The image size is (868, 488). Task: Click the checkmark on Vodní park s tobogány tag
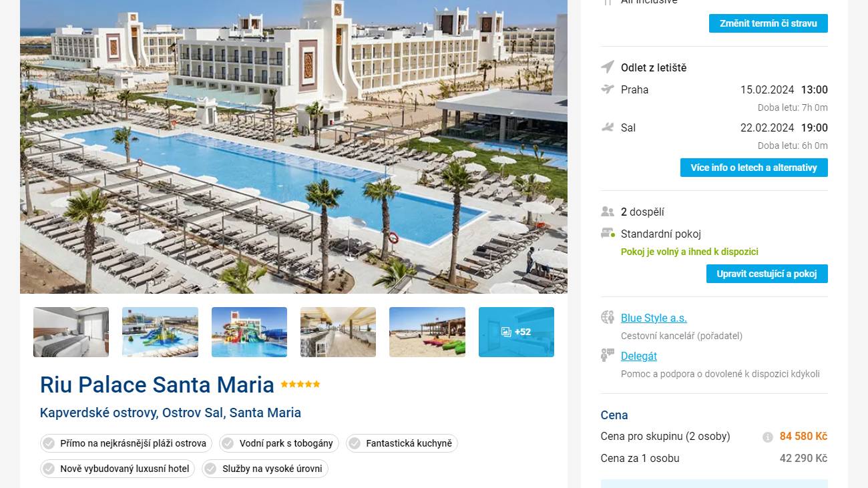pos(228,443)
